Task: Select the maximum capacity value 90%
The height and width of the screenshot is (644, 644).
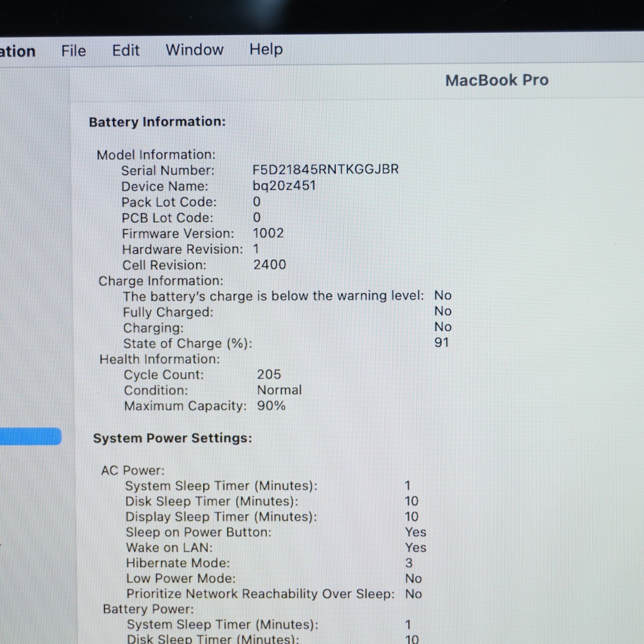Action: point(271,406)
